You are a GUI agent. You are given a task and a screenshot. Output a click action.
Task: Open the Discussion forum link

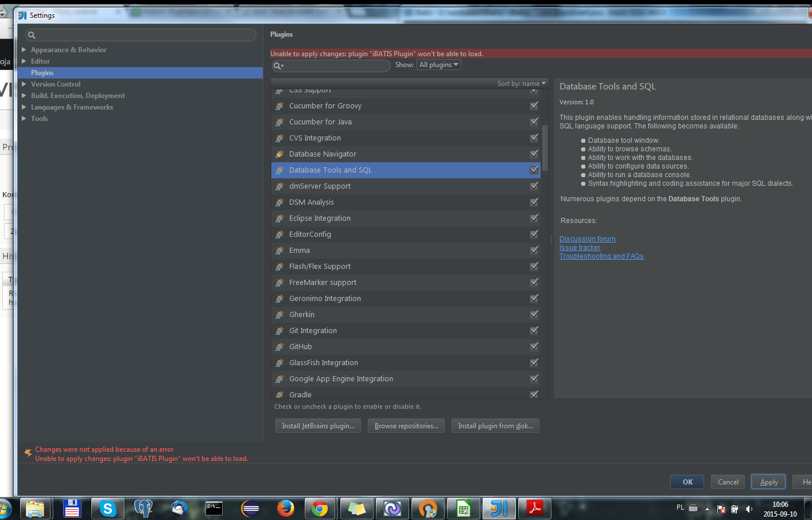coord(588,239)
